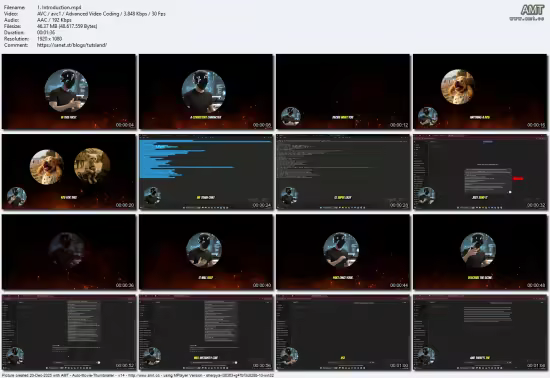
Task: Open the thumbnail stamped 00:00:08
Action: point(206,92)
